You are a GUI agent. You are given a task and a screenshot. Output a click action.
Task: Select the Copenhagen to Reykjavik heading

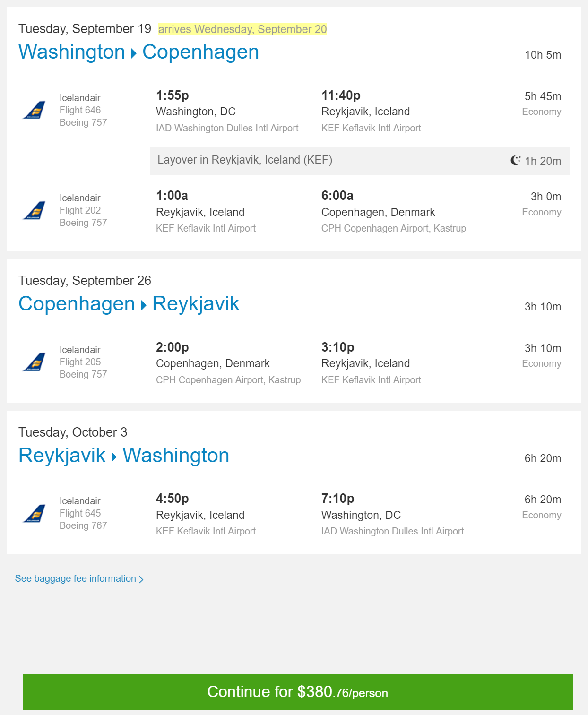tap(129, 304)
